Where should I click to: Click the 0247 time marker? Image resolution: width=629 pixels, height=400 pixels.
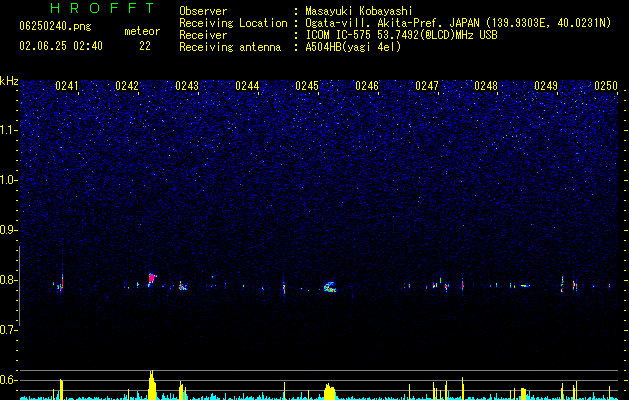[427, 86]
